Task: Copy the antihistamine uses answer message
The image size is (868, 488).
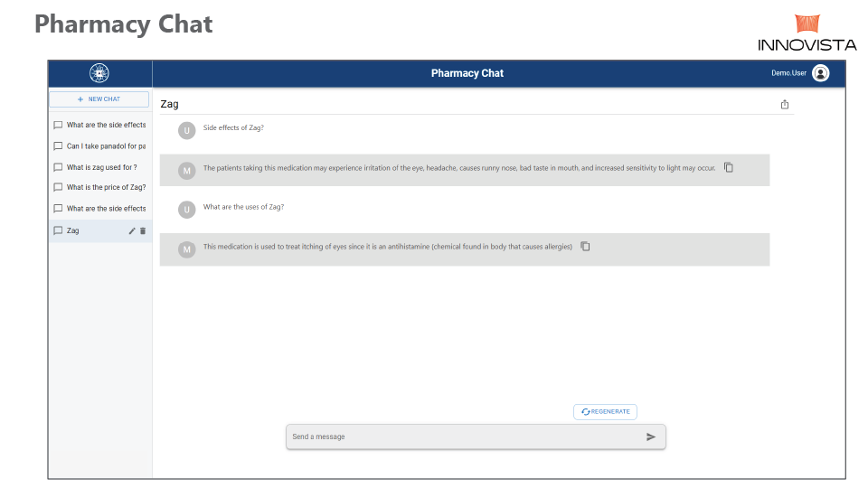Action: (585, 246)
